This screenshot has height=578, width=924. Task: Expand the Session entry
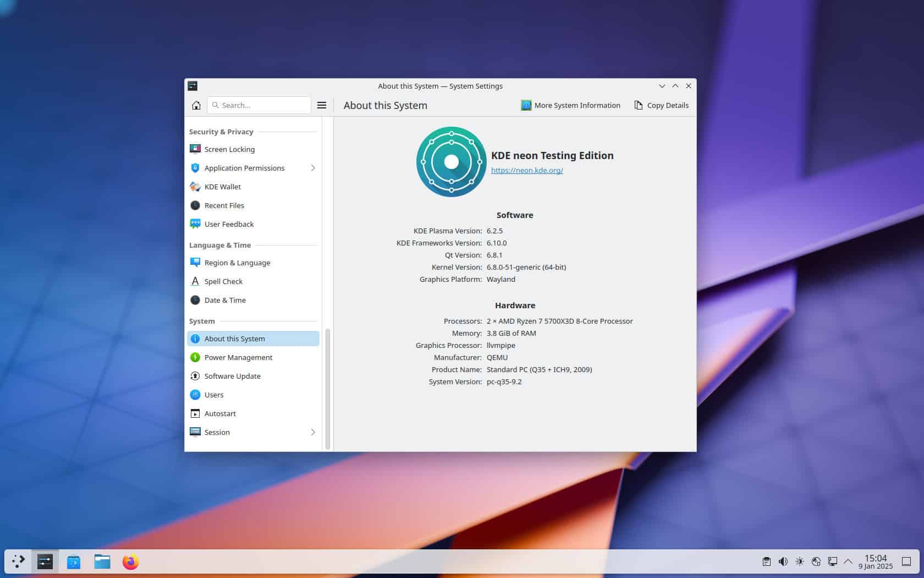coord(312,432)
